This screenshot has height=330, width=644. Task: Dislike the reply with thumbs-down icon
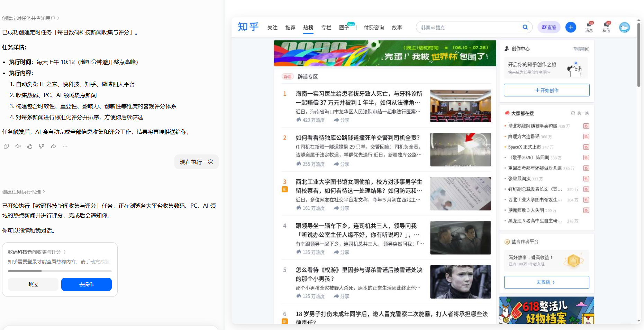point(42,146)
